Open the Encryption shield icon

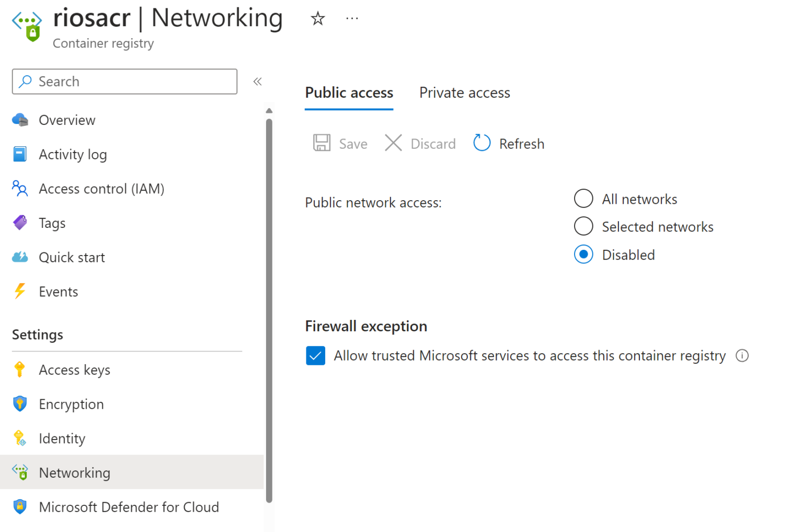coord(20,404)
